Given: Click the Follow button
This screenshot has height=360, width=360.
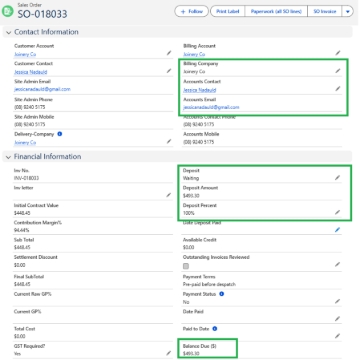Looking at the screenshot, I should click(191, 11).
